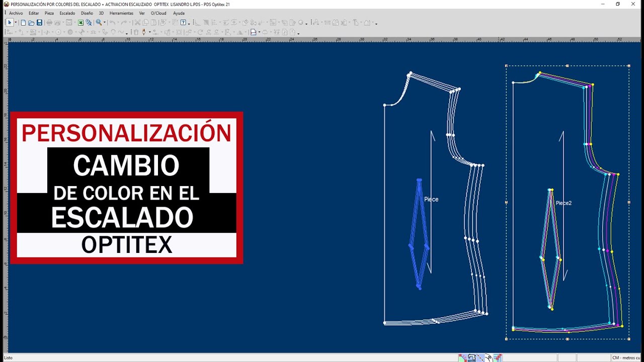Select the blue dart on Piece
The image size is (644, 362).
click(x=419, y=234)
